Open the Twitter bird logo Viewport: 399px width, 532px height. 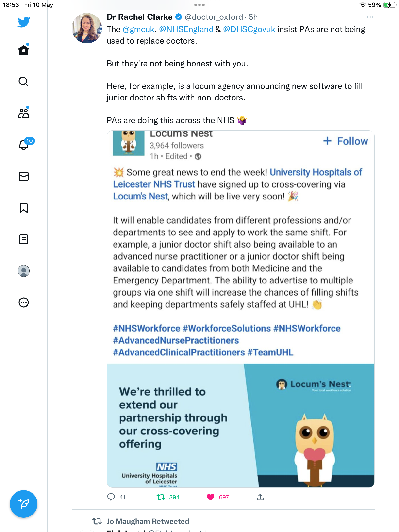pos(24,22)
